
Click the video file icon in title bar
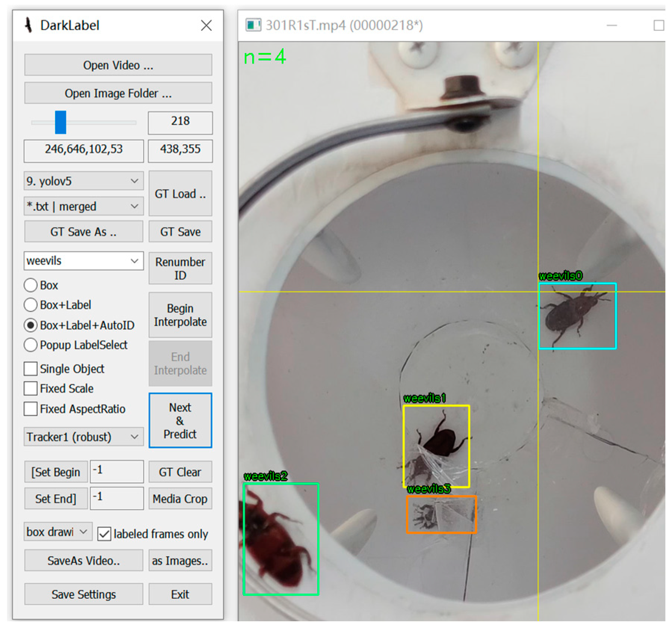(x=253, y=25)
